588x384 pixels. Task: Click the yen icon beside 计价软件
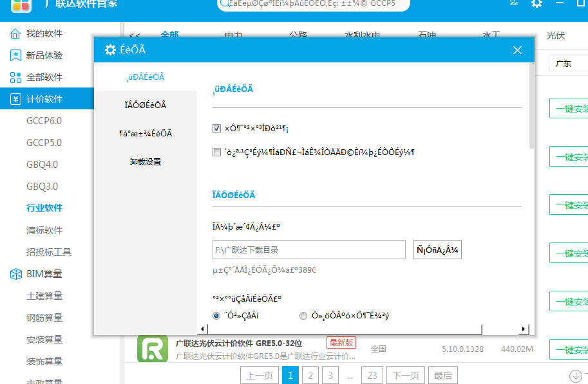coord(15,99)
